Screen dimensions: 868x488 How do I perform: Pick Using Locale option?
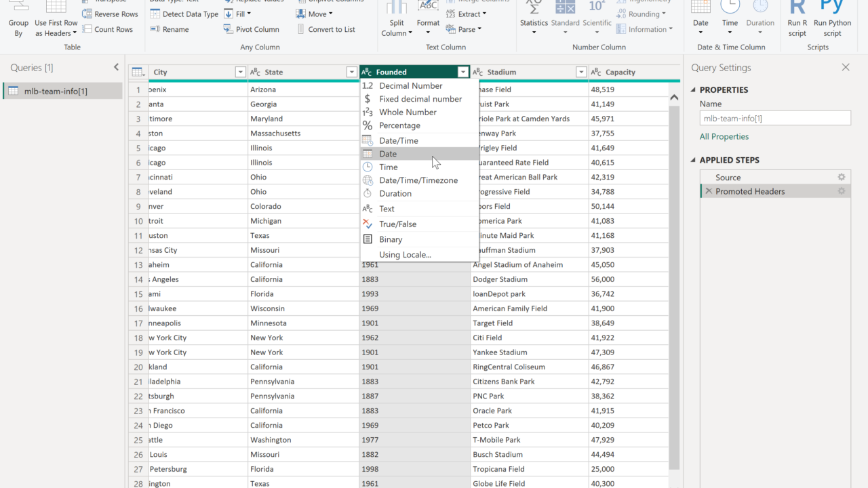coord(405,255)
